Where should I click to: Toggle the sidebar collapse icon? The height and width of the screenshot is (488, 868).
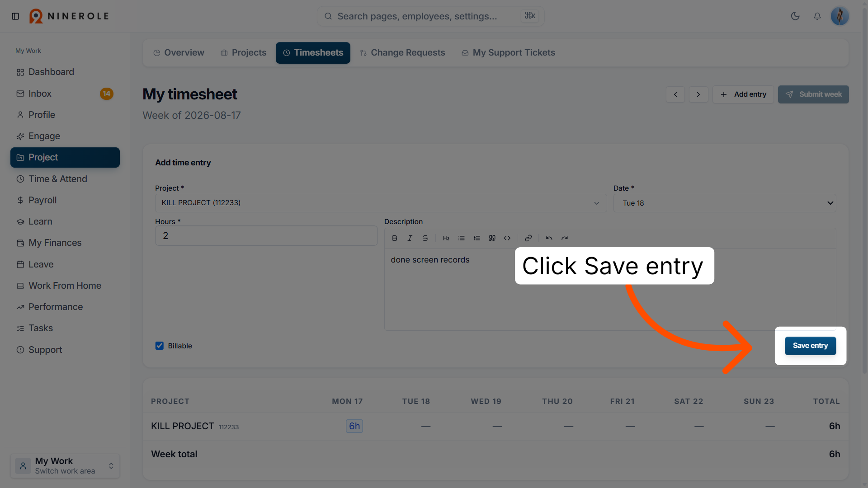[x=15, y=16]
